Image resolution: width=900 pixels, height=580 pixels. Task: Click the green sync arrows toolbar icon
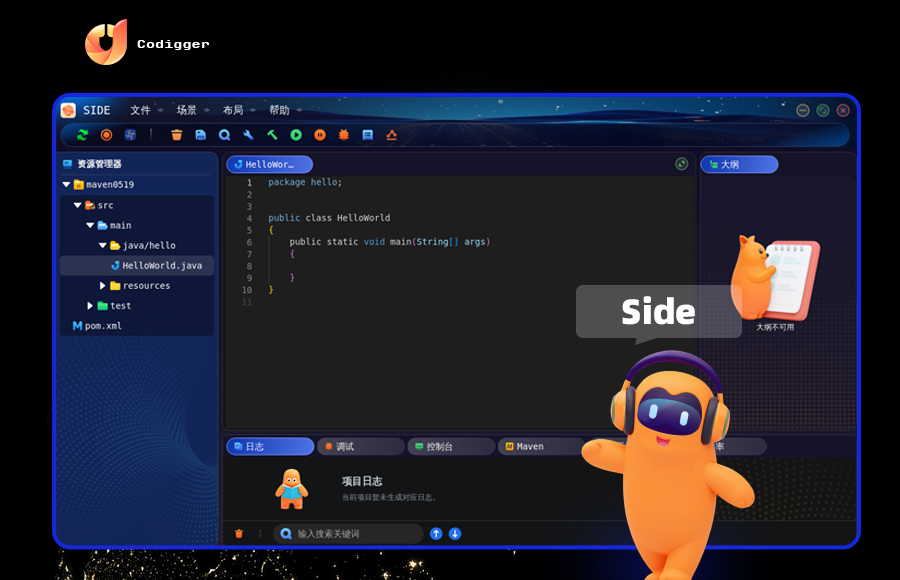point(82,134)
